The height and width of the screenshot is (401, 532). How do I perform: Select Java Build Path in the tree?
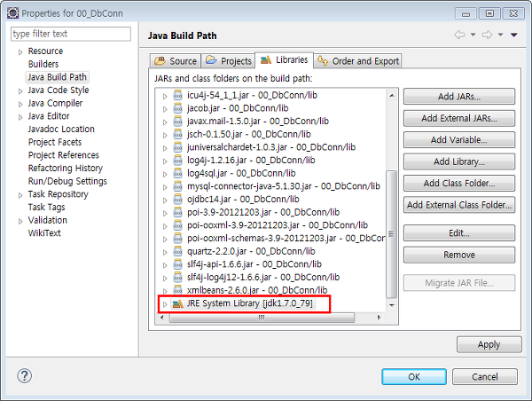57,77
